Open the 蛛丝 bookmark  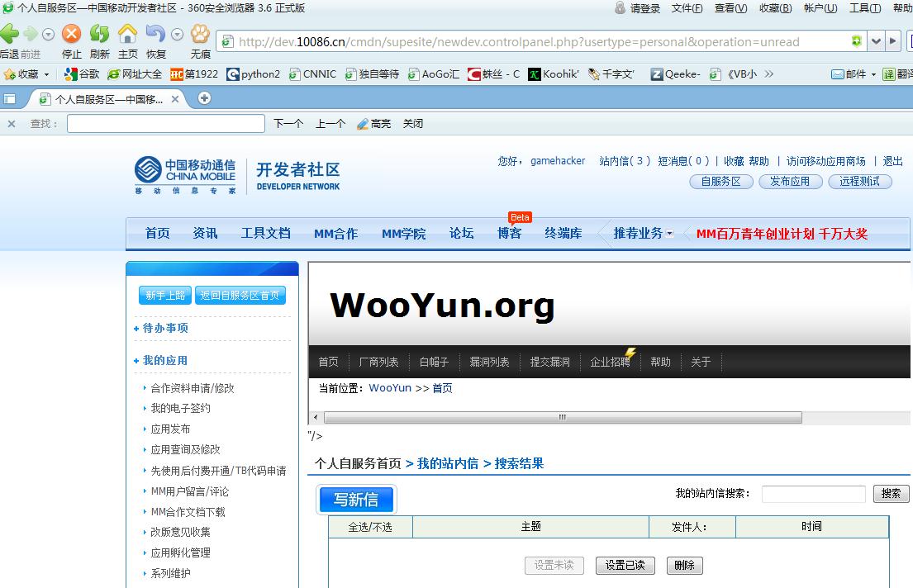coord(494,74)
